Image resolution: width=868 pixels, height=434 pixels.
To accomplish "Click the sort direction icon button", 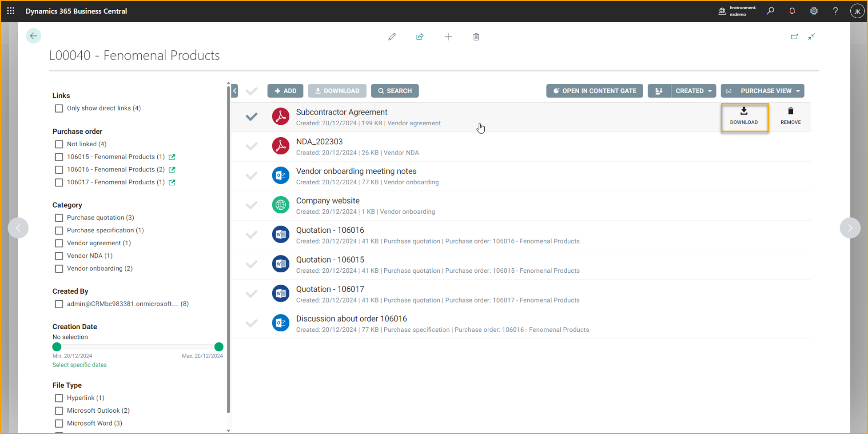I will pyautogui.click(x=659, y=91).
